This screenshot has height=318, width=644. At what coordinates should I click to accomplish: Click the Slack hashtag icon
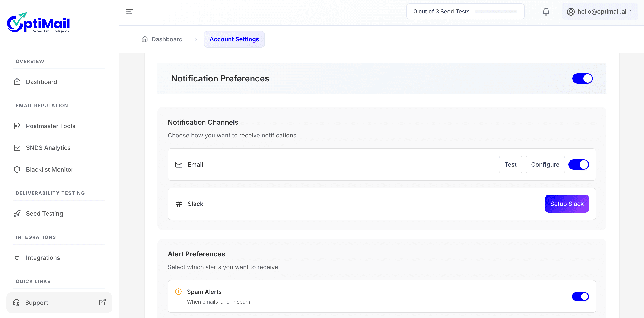179,204
